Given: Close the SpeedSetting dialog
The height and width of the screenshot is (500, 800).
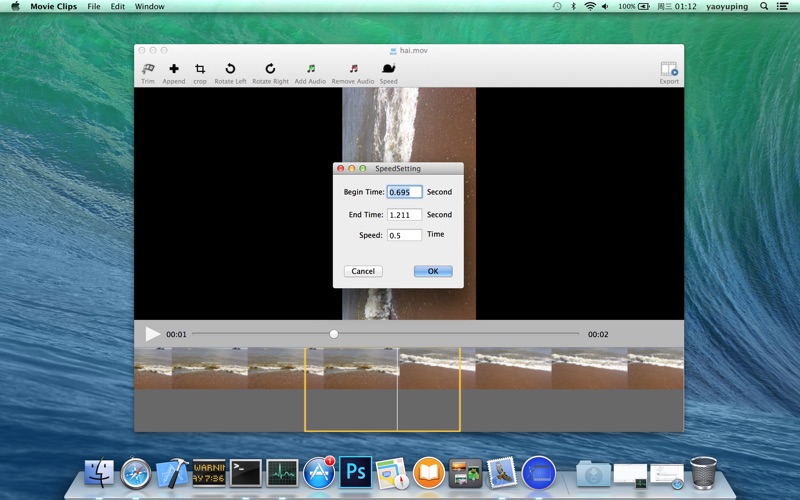Looking at the screenshot, I should [x=340, y=168].
